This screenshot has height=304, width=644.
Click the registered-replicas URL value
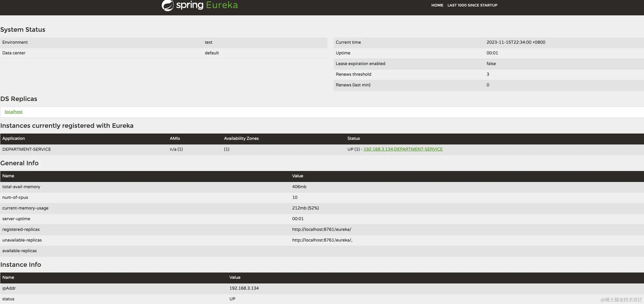321,229
